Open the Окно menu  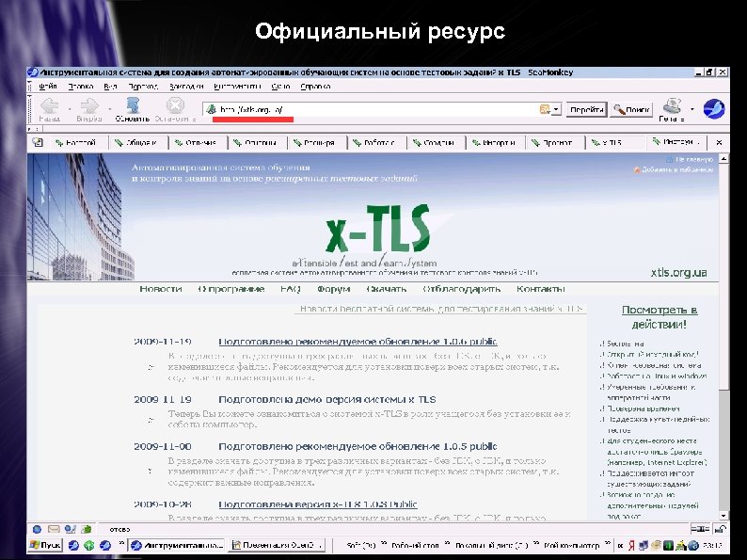coord(280,87)
